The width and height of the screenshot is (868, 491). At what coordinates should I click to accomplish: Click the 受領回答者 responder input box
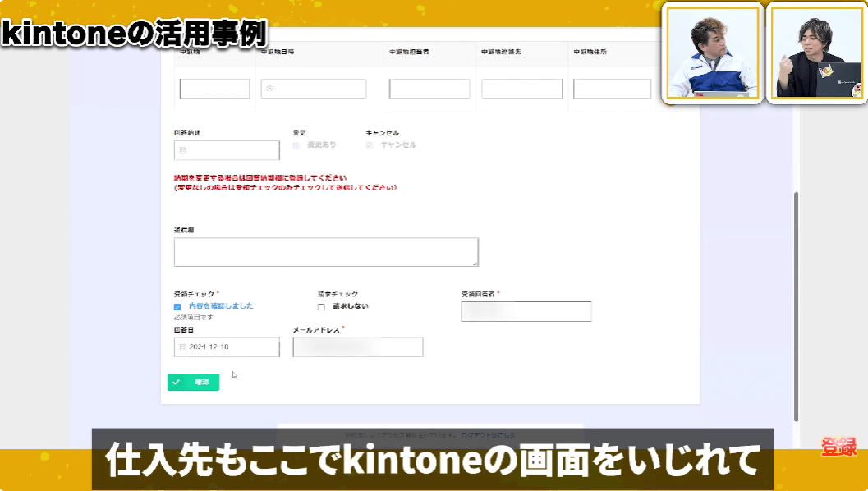pyautogui.click(x=526, y=311)
